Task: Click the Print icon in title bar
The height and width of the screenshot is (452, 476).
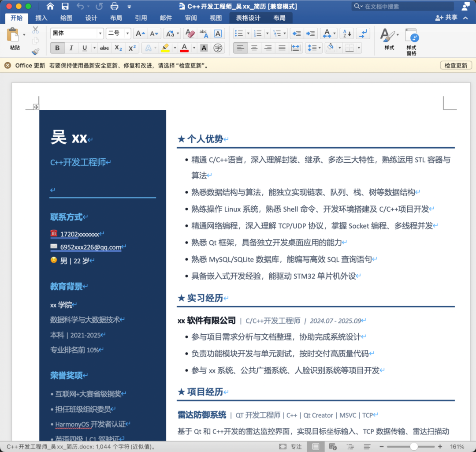Action: pos(114,6)
